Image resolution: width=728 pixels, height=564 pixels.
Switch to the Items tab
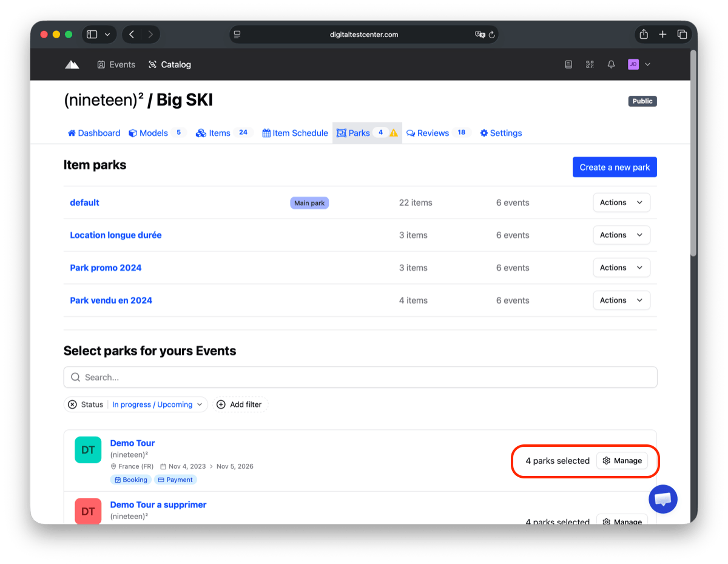224,133
